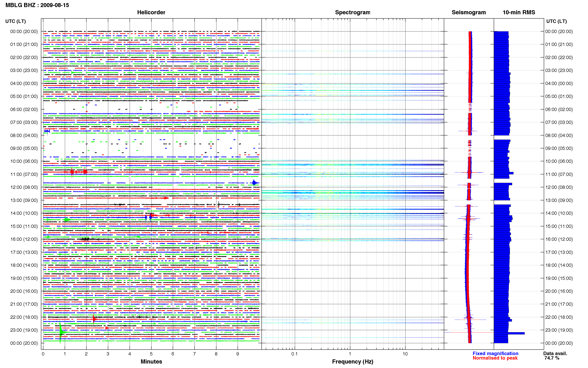588x368 pixels.
Task: Click the 'Minutes' axis label
Action: (151, 361)
